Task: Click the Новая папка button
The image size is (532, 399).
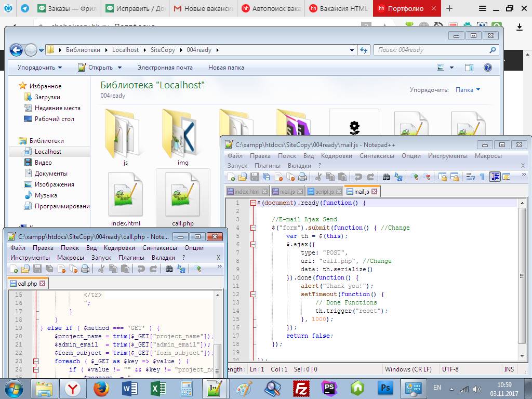Action: [x=226, y=68]
